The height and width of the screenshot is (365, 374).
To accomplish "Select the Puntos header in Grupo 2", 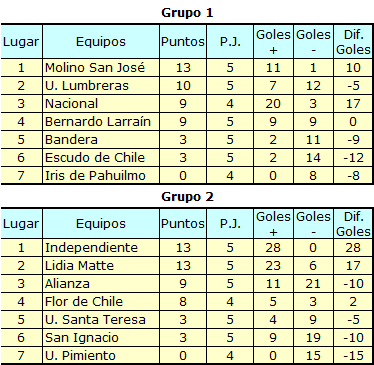I will [183, 223].
